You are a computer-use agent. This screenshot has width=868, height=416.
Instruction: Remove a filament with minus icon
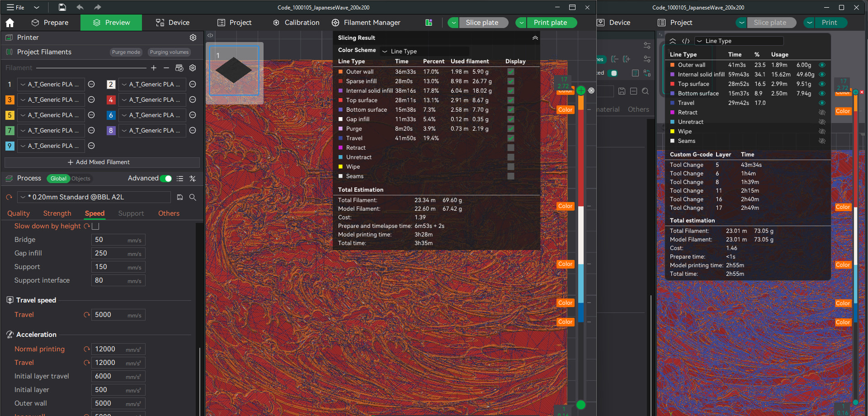coord(166,68)
